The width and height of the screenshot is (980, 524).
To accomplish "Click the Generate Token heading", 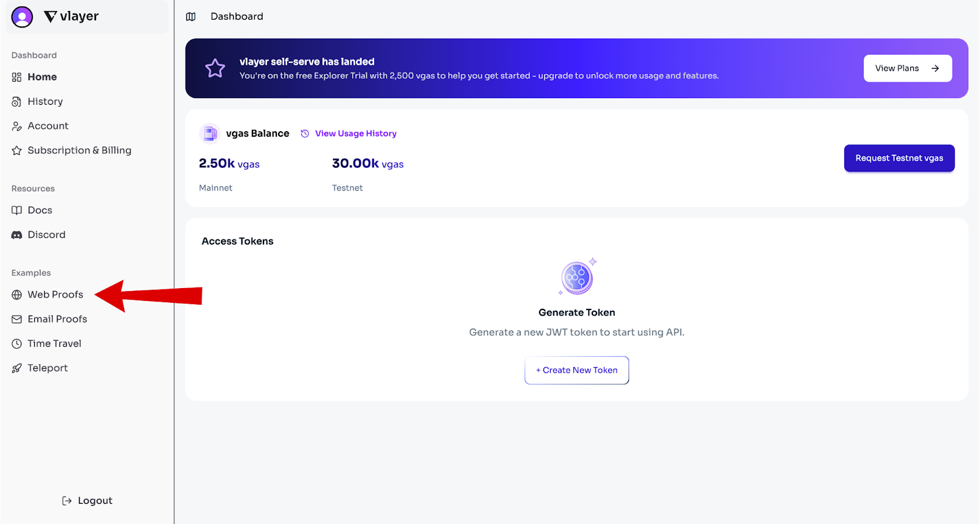I will [577, 313].
